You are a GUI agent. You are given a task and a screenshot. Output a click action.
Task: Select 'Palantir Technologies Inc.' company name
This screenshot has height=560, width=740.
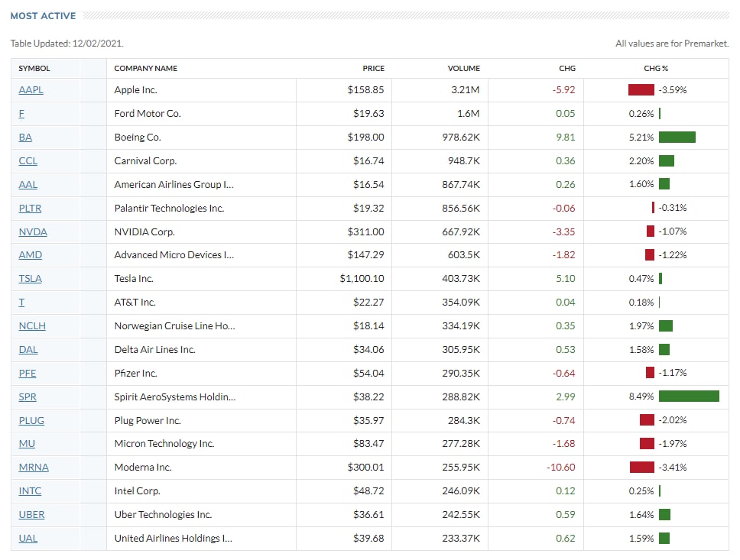169,208
